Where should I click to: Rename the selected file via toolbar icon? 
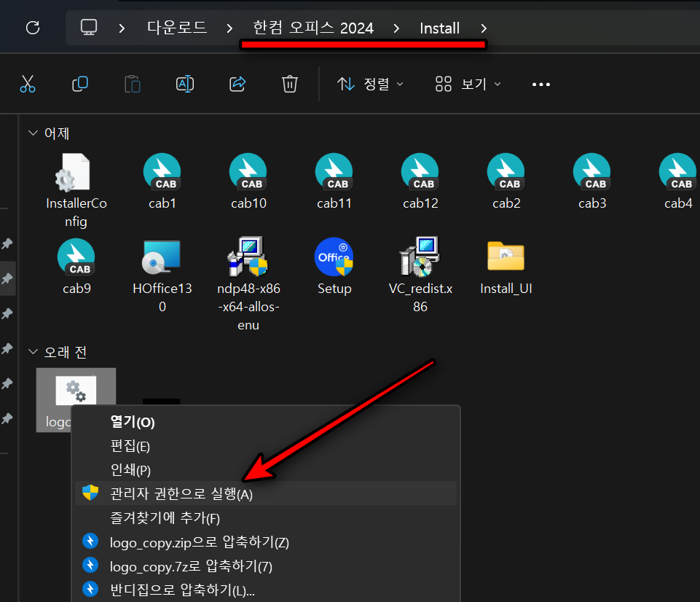click(x=185, y=84)
